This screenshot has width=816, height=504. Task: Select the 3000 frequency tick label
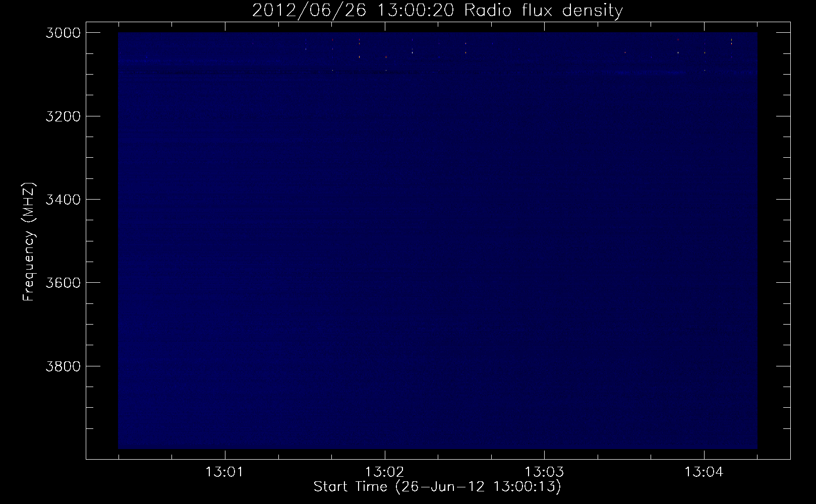tap(62, 33)
